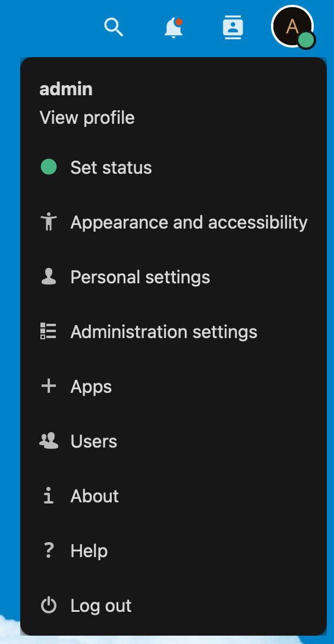Open Appearance and accessibility settings
334x644 pixels.
pyautogui.click(x=173, y=222)
